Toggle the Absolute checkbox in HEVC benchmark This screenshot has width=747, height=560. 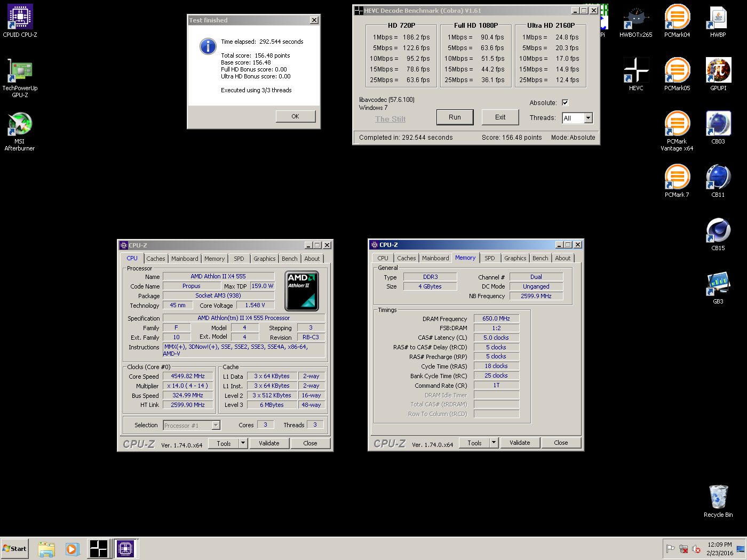pyautogui.click(x=565, y=102)
